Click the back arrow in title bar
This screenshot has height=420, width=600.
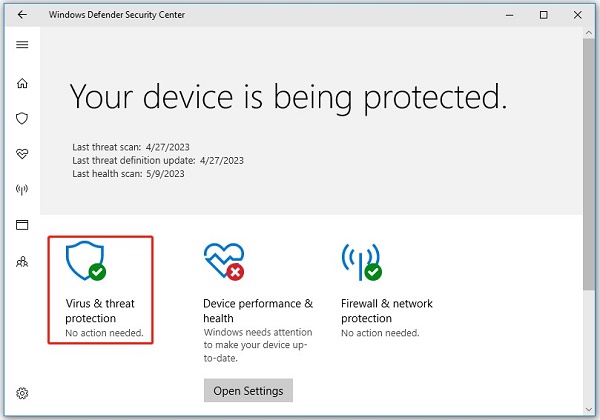[x=22, y=15]
